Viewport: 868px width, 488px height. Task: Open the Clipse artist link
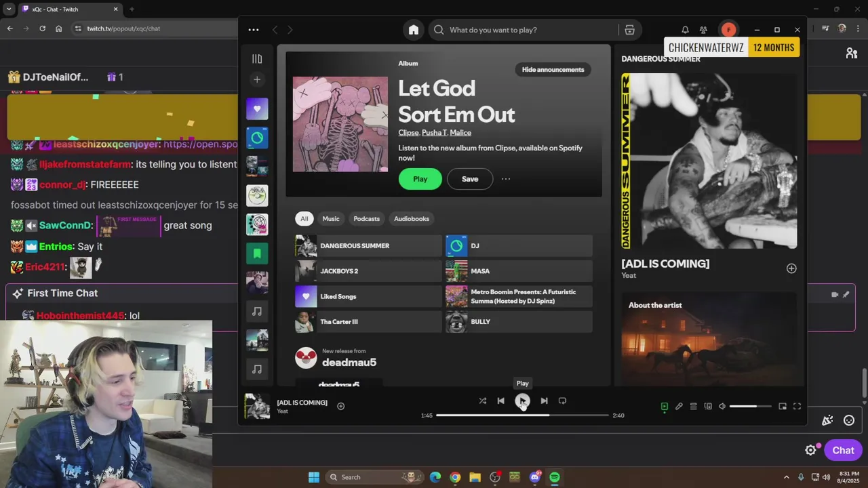click(x=408, y=133)
